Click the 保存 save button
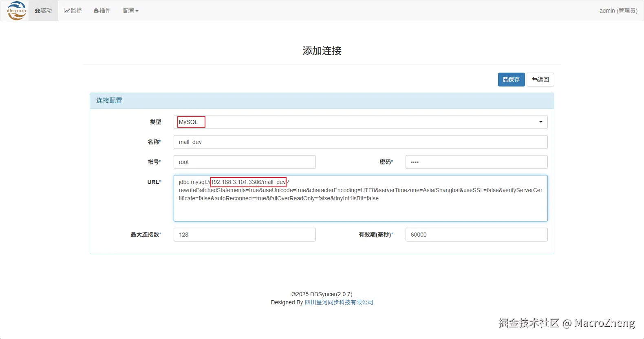 tap(511, 80)
